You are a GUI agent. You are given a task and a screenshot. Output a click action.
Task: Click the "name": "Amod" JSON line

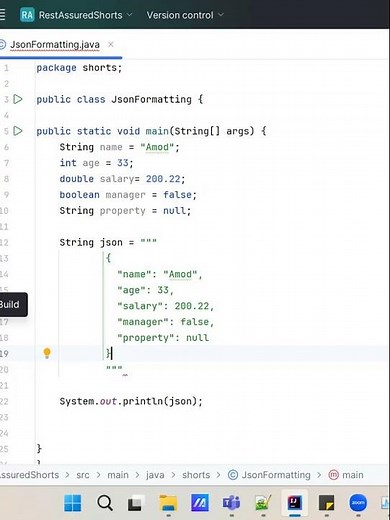tap(160, 274)
